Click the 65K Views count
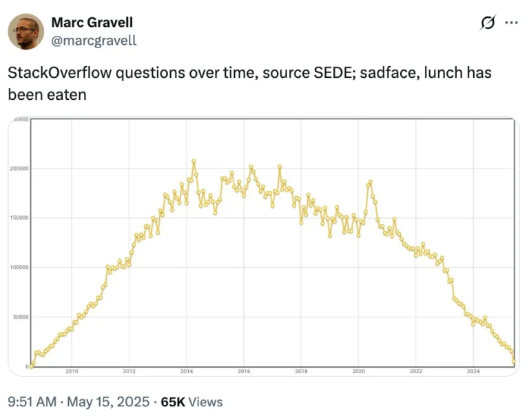Image resolution: width=529 pixels, height=420 pixels. 191,402
